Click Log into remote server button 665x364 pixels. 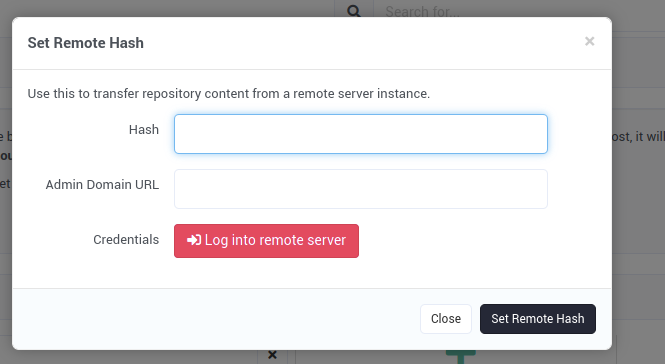[266, 241]
